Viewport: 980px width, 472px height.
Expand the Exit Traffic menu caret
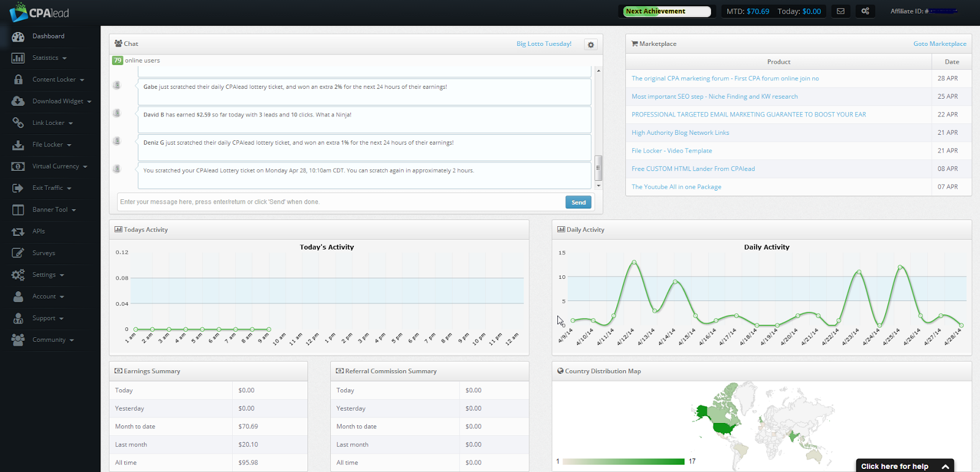[x=69, y=188]
